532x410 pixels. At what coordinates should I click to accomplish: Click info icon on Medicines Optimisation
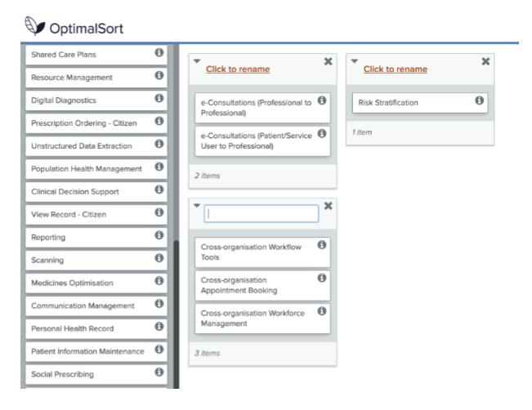tap(159, 281)
